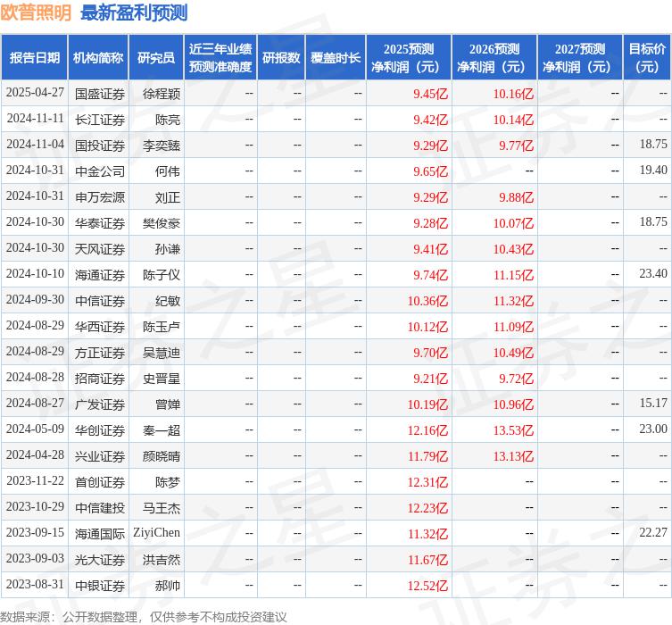This screenshot has width=672, height=625.
Task: Click the 13.53亿 2026 forecast value
Action: 513,430
